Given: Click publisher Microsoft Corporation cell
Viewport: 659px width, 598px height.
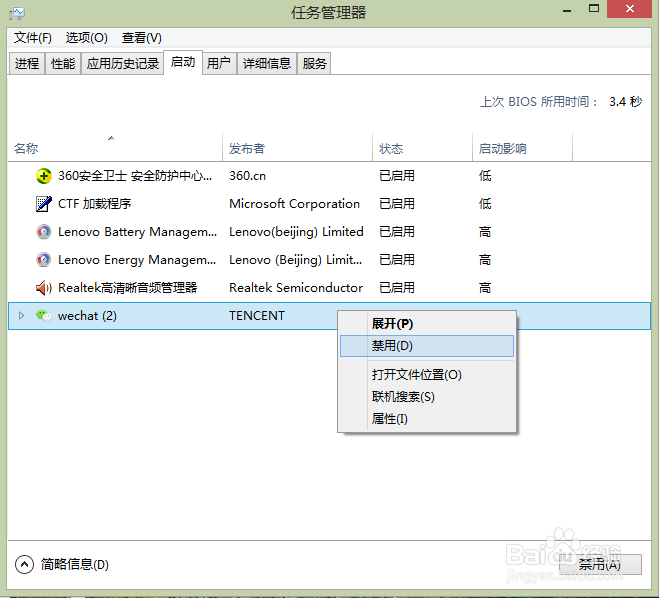Looking at the screenshot, I should point(295,204).
